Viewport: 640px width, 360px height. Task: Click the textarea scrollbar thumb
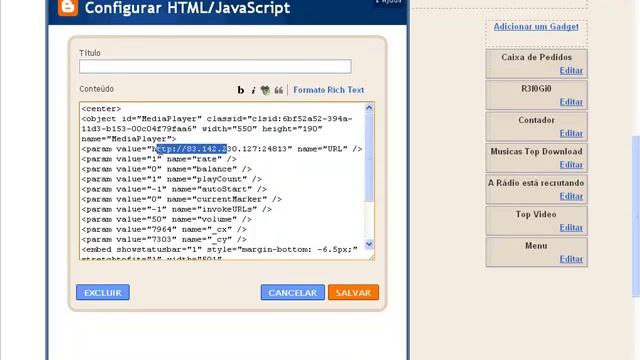(x=369, y=157)
